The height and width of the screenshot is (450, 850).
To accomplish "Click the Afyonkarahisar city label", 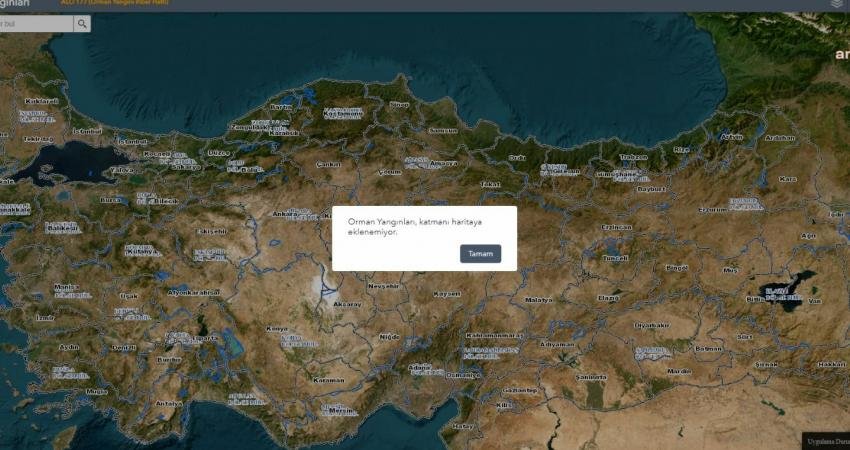I will click(x=194, y=292).
